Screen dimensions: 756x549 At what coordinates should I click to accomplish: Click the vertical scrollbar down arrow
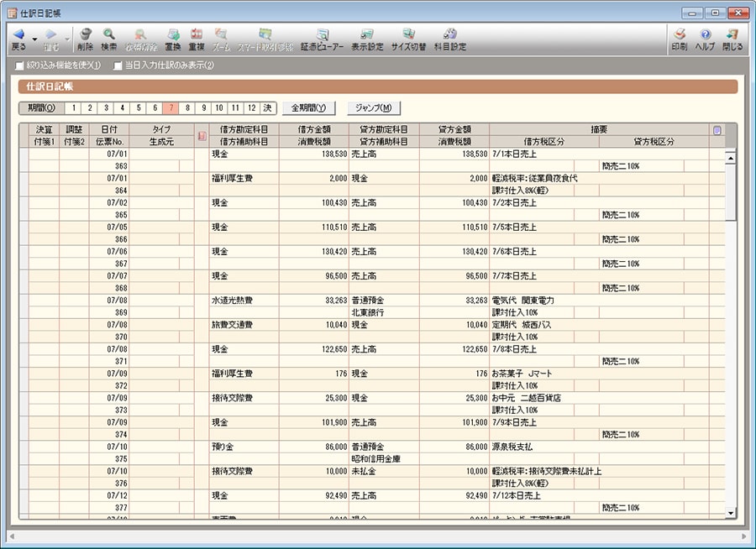tap(730, 513)
